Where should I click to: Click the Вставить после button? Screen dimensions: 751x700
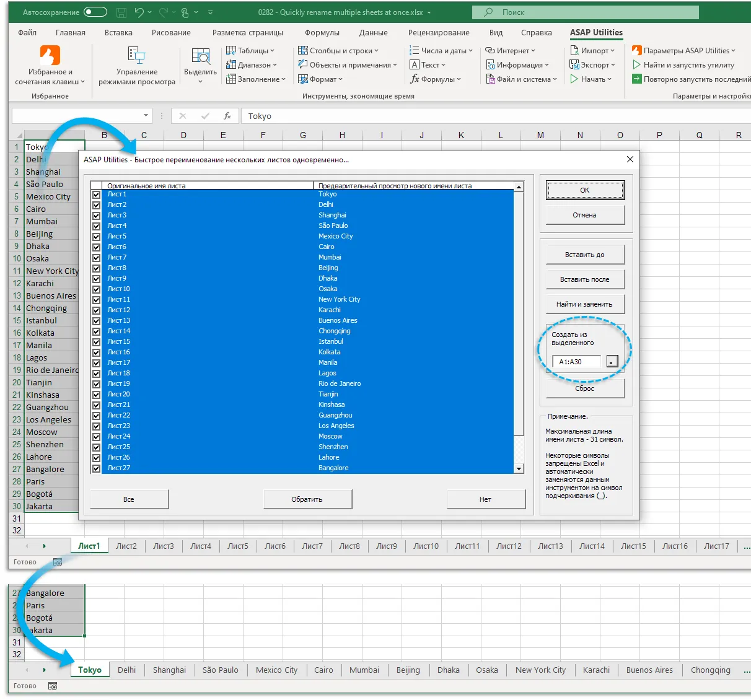tap(585, 279)
